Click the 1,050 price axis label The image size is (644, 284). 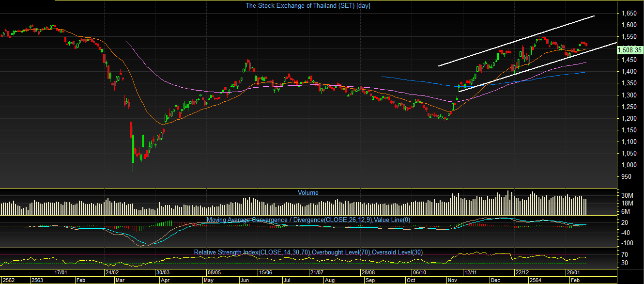click(629, 153)
